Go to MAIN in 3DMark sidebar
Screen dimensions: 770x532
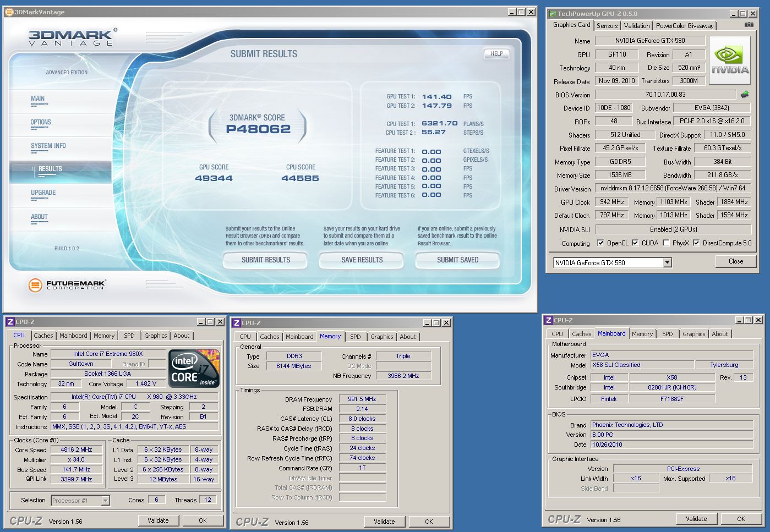click(38, 98)
